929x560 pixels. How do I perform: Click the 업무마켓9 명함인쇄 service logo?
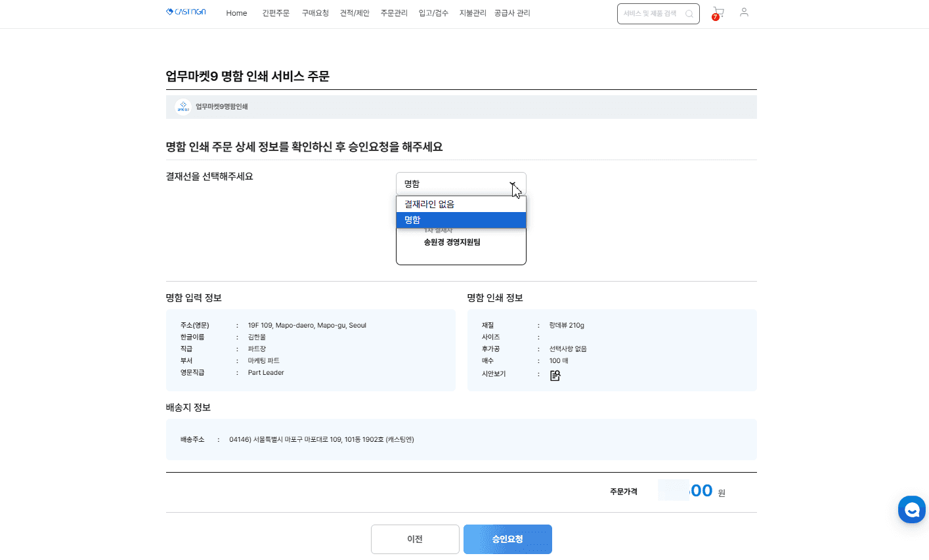(x=183, y=106)
